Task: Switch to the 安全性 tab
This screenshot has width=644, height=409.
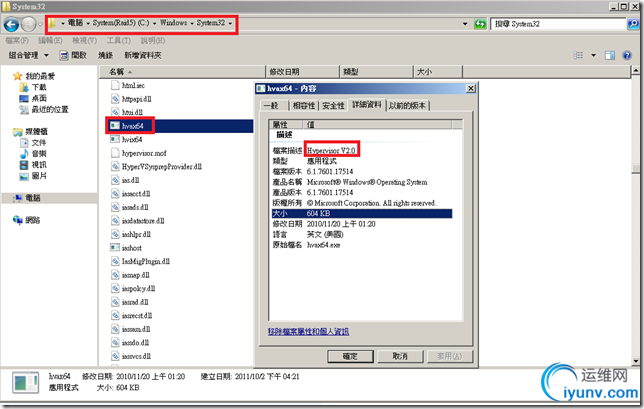Action: [333, 106]
